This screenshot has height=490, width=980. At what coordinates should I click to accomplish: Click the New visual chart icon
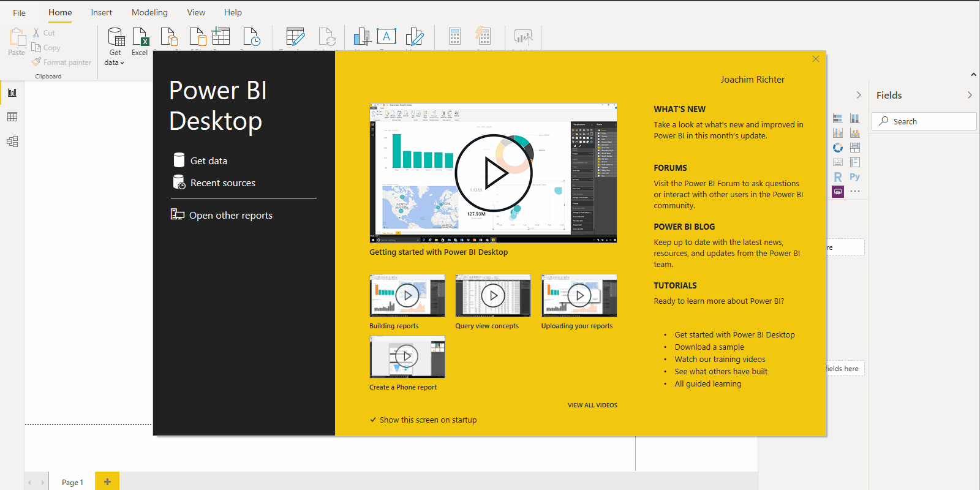(x=362, y=37)
